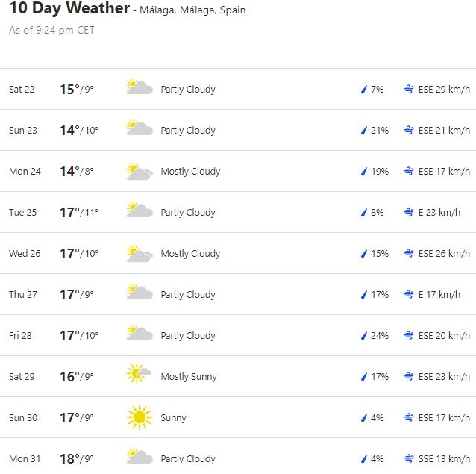Image resolution: width=476 pixels, height=474 pixels.
Task: Click the 17% rain chance for Thu 27
Action: pos(379,294)
